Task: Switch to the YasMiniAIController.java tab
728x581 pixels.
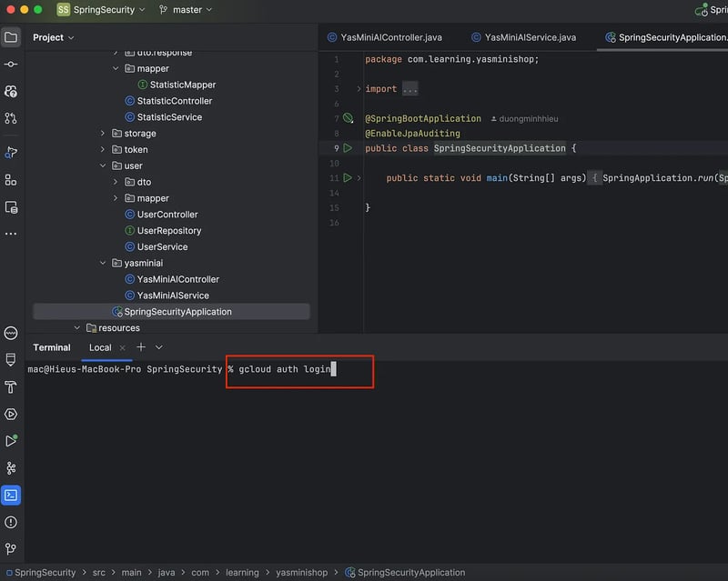Action: point(387,37)
